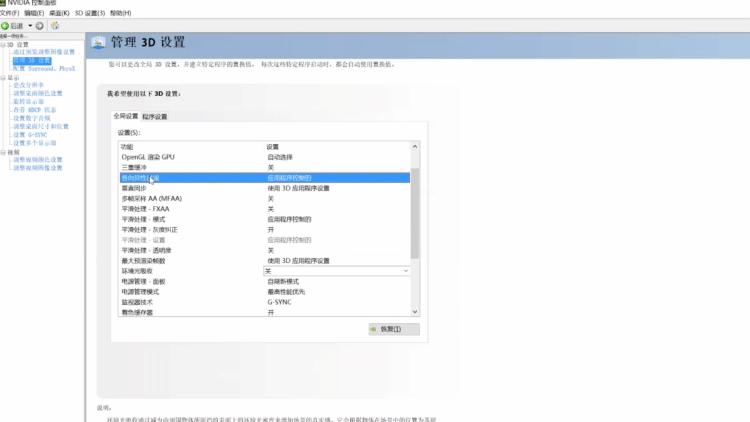Select the 监视器技术 row
This screenshot has height=422, width=750.
[265, 302]
